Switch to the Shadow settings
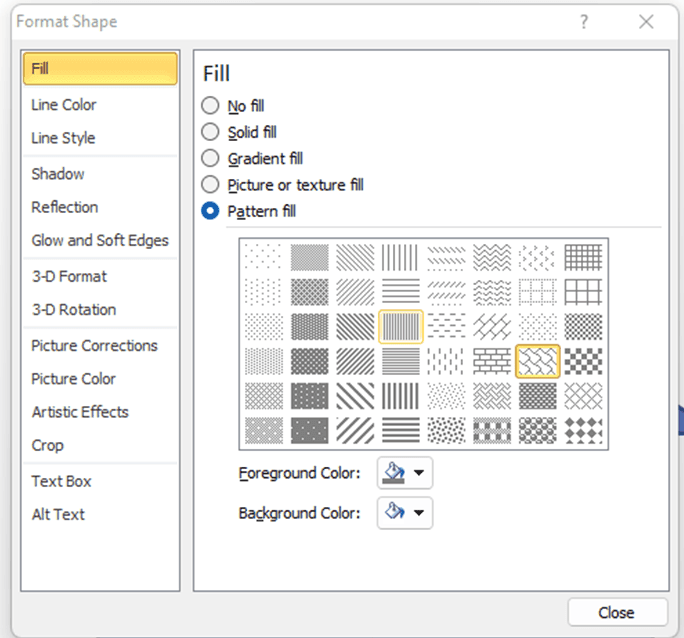The image size is (684, 638). (58, 174)
